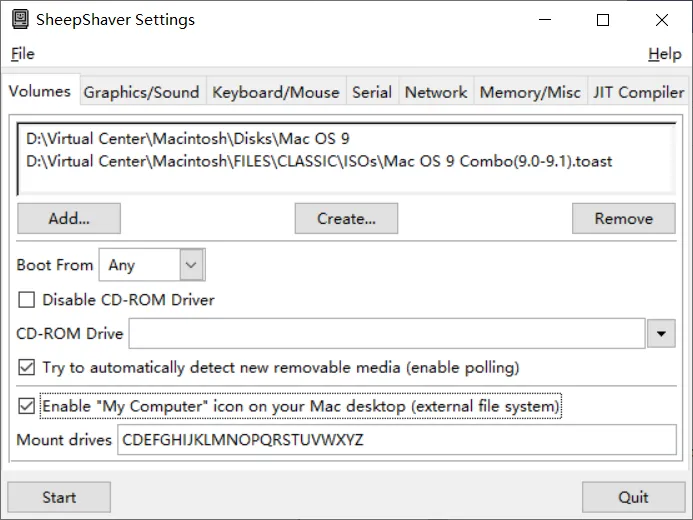Open the CD-ROM Drive dropdown arrow

click(x=661, y=333)
